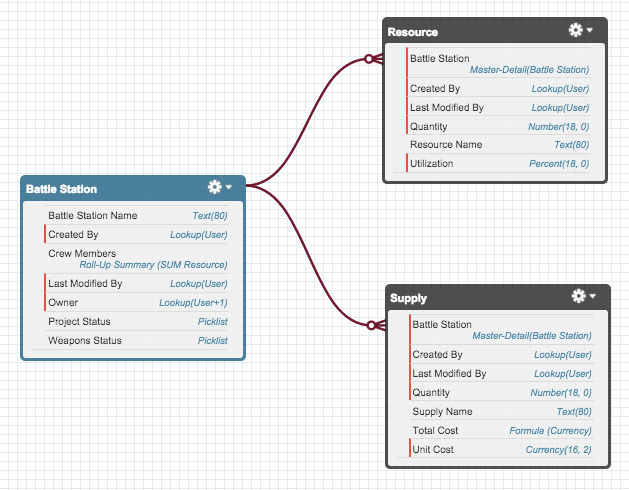Select the Resource object header
This screenshot has width=629, height=490.
coord(495,31)
